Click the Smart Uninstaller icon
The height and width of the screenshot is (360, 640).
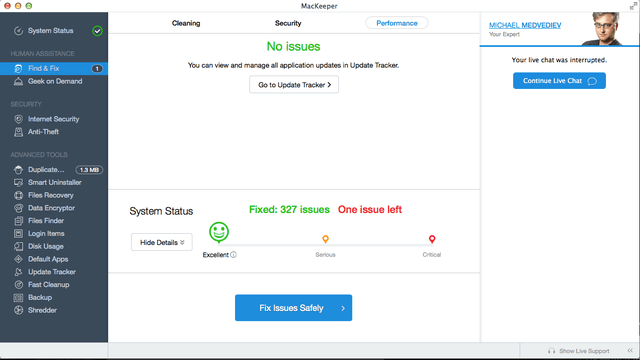click(x=18, y=182)
